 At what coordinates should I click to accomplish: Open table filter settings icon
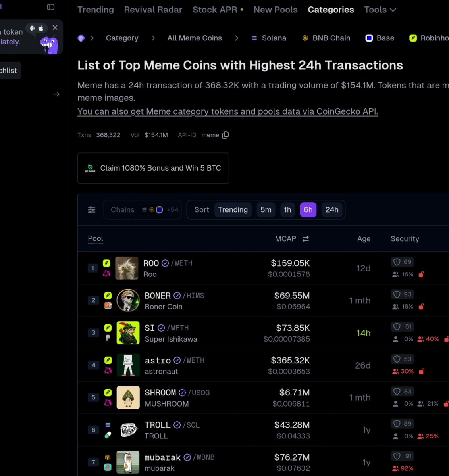(92, 210)
